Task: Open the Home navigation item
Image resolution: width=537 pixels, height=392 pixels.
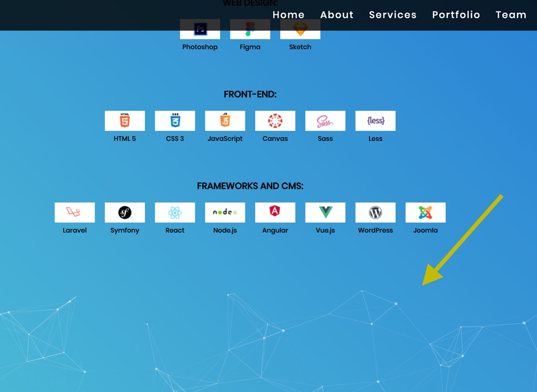Action: (x=289, y=15)
